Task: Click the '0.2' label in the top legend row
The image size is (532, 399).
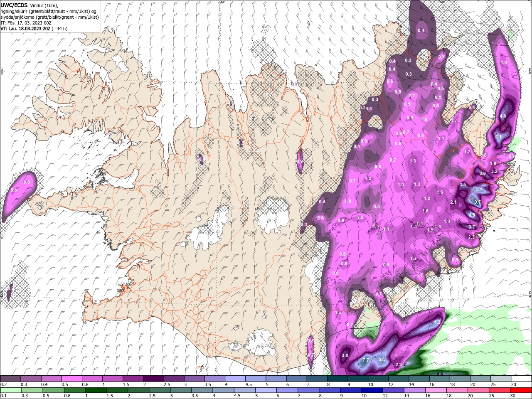Action: pyautogui.click(x=3, y=384)
